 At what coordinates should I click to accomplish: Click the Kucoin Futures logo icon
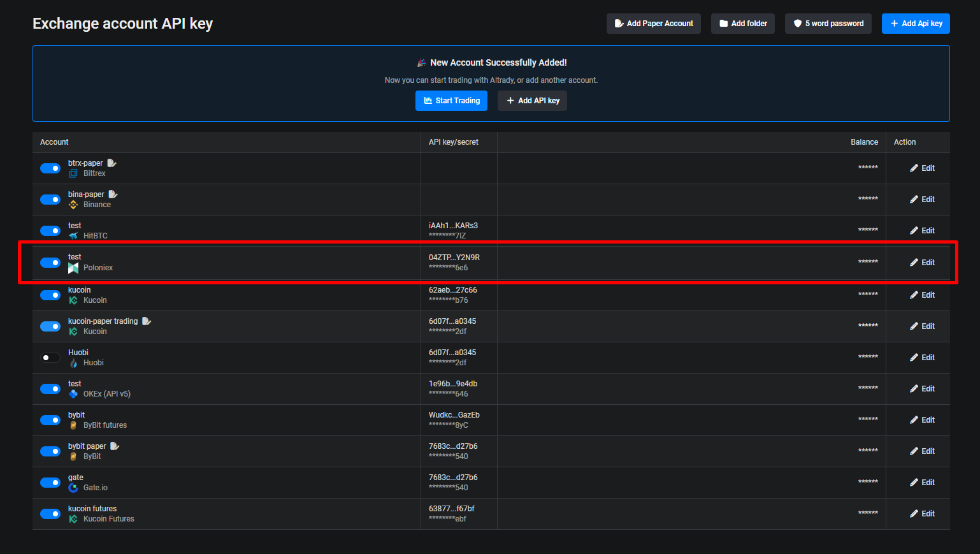click(x=73, y=519)
